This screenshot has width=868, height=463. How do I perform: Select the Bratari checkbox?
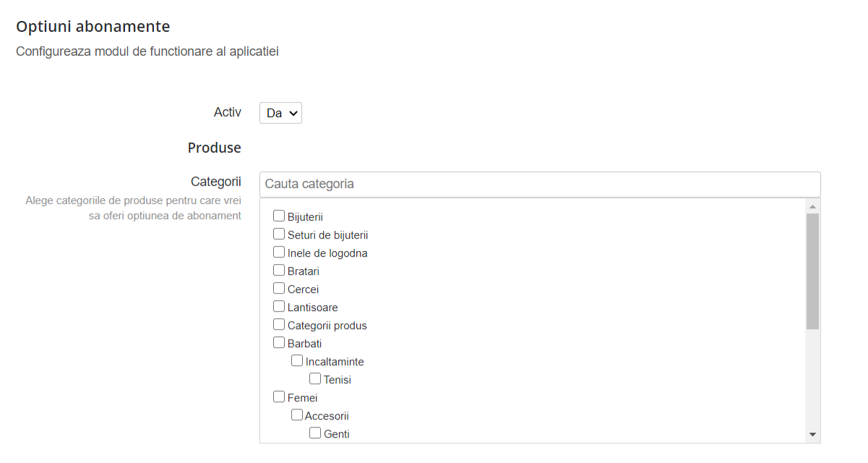pyautogui.click(x=279, y=270)
